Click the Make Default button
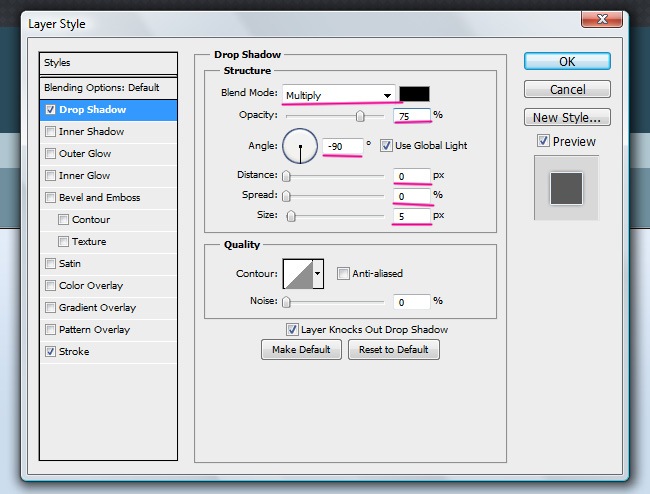The image size is (650, 494). click(301, 350)
